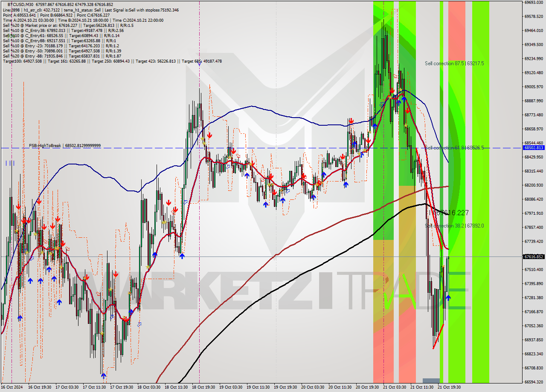Click price axis value 66708.830
Screen dimensions: 546x392
tap(533, 368)
